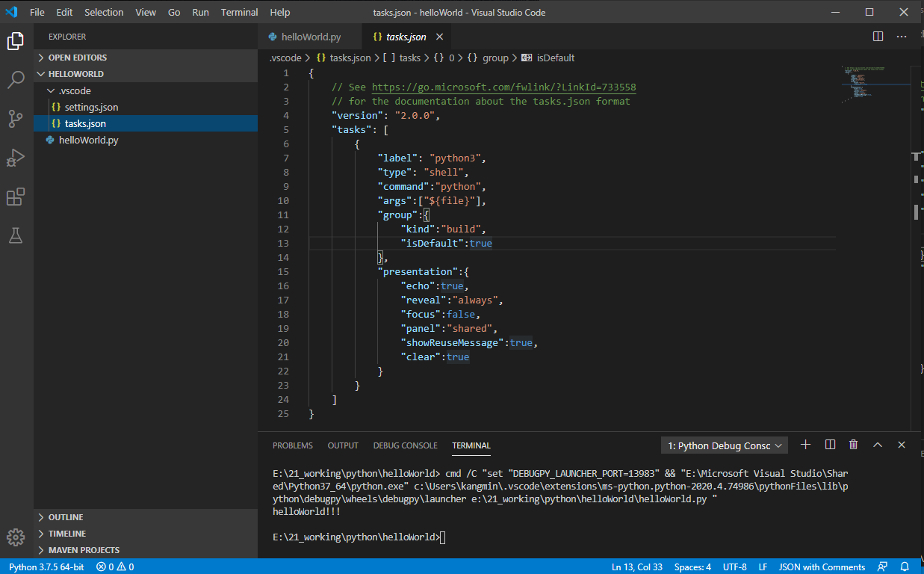
Task: Click .vscode in the breadcrumb
Action: pyautogui.click(x=286, y=58)
